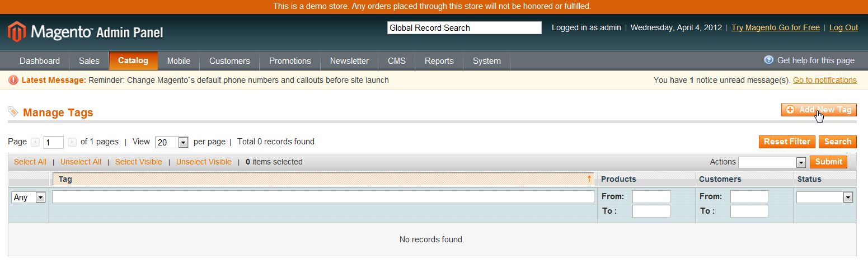Open the Promotions menu

[290, 61]
